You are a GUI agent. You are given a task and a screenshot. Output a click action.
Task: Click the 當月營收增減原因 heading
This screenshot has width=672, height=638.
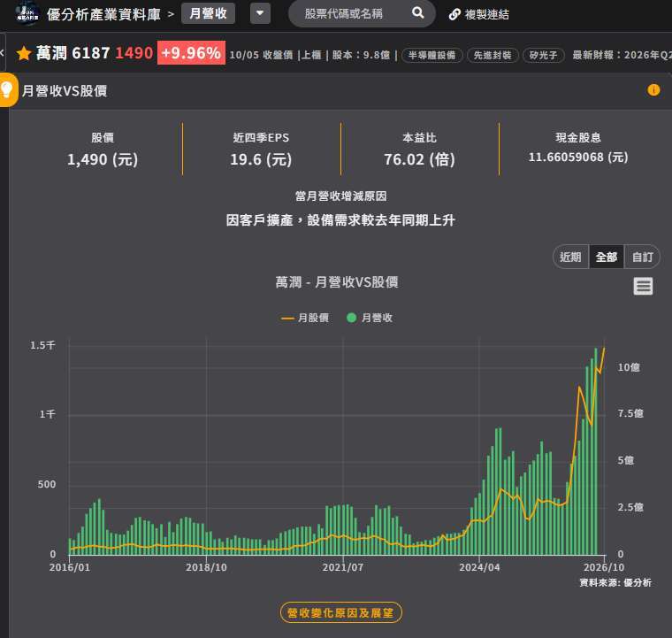click(340, 196)
